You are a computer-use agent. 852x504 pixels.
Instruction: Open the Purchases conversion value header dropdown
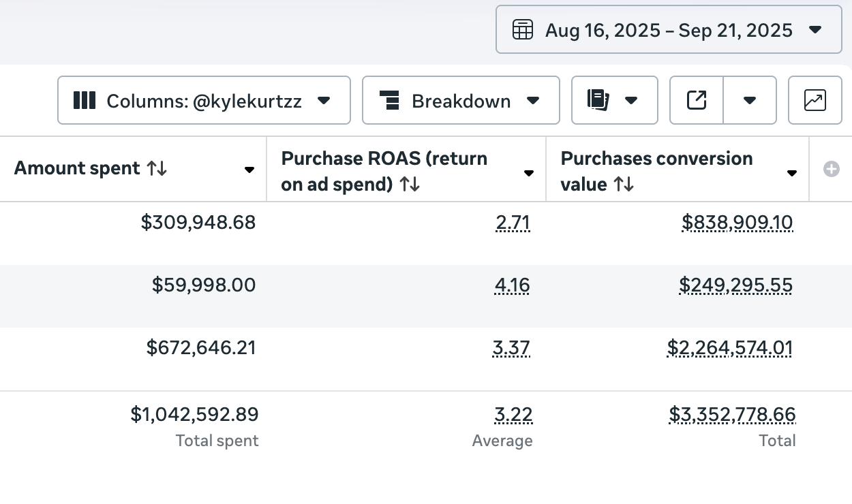[791, 173]
